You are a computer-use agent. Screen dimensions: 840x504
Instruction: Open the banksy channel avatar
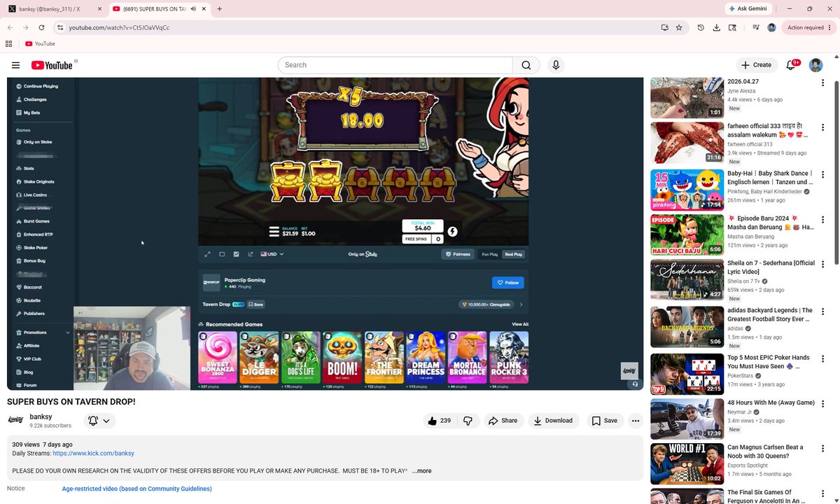15,420
